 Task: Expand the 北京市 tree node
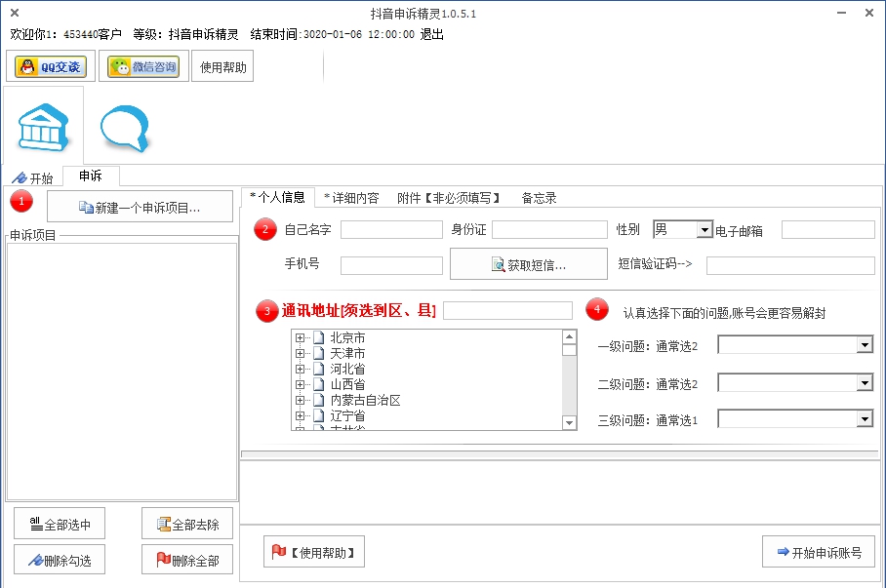[x=300, y=337]
